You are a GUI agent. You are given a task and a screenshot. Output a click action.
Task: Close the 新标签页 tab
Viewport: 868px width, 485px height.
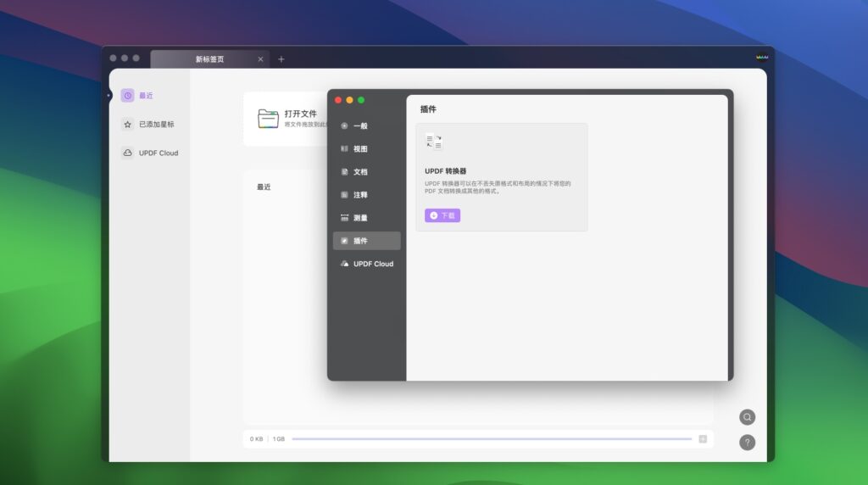click(260, 59)
